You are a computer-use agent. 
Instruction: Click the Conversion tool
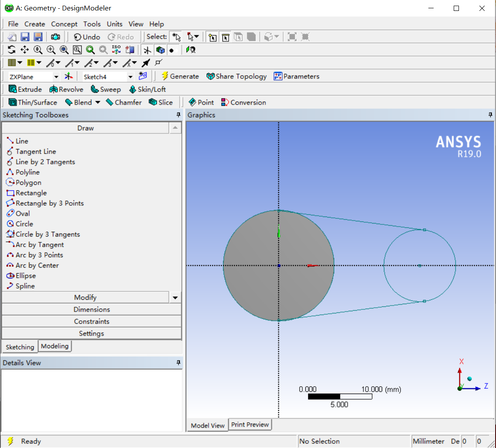point(243,102)
